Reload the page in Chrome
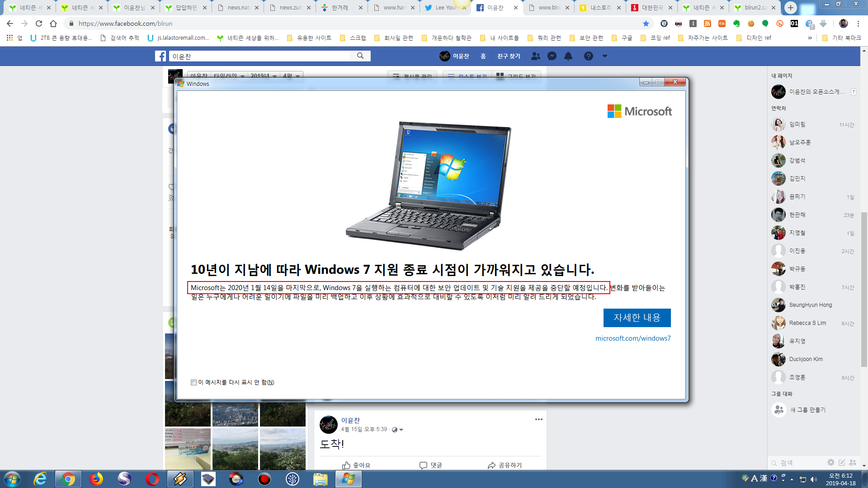868x488 pixels. [39, 23]
